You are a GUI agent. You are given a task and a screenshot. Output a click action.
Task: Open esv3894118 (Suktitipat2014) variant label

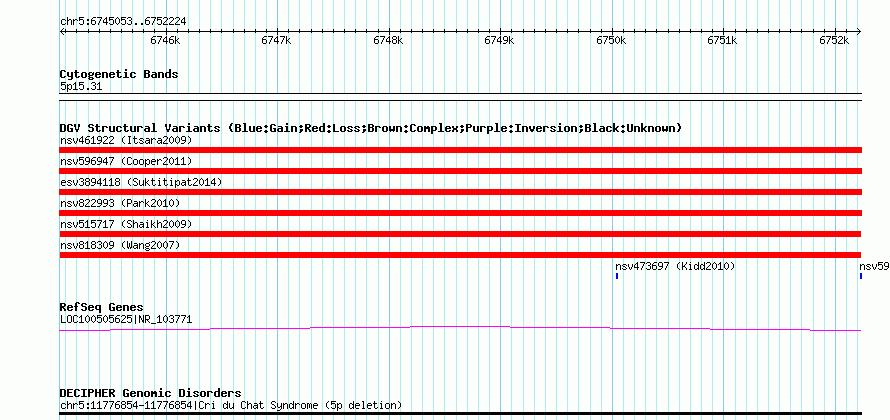141,182
